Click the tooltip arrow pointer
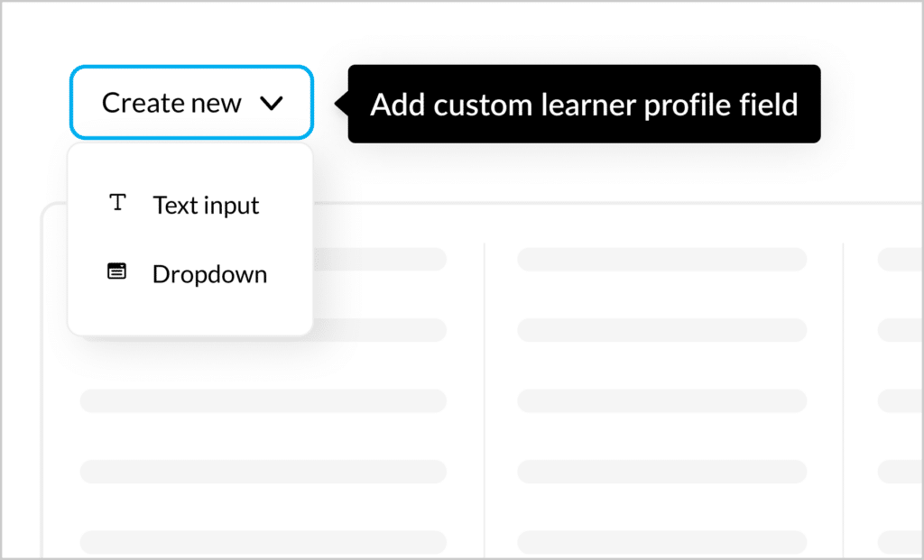The width and height of the screenshot is (924, 560). [336, 104]
